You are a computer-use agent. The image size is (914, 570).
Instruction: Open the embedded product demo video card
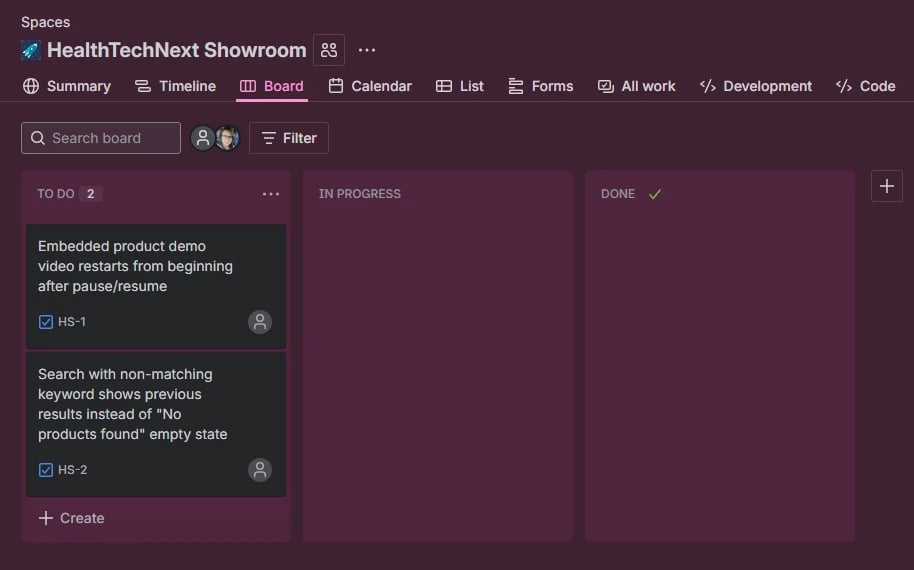(x=156, y=286)
